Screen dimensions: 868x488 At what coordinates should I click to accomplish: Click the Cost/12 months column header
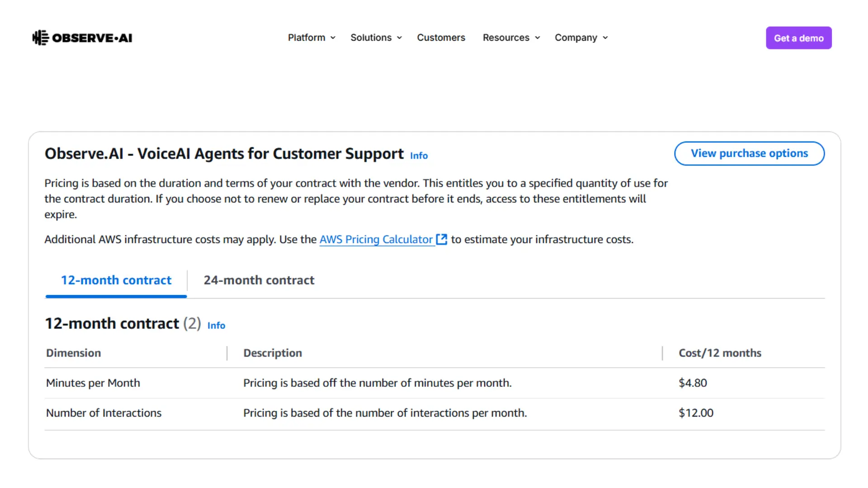click(720, 353)
